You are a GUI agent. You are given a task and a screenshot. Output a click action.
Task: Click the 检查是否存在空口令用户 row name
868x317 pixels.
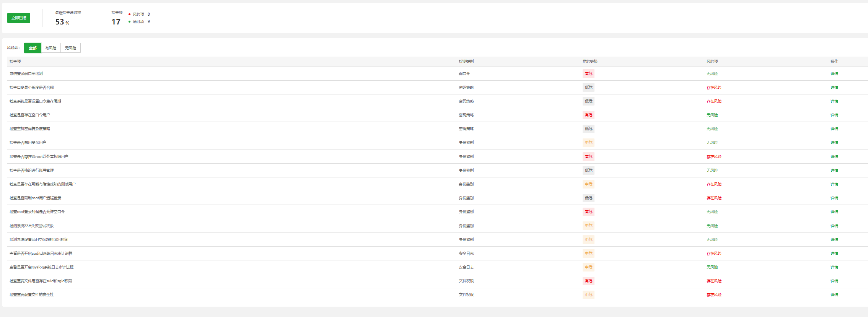[30, 115]
